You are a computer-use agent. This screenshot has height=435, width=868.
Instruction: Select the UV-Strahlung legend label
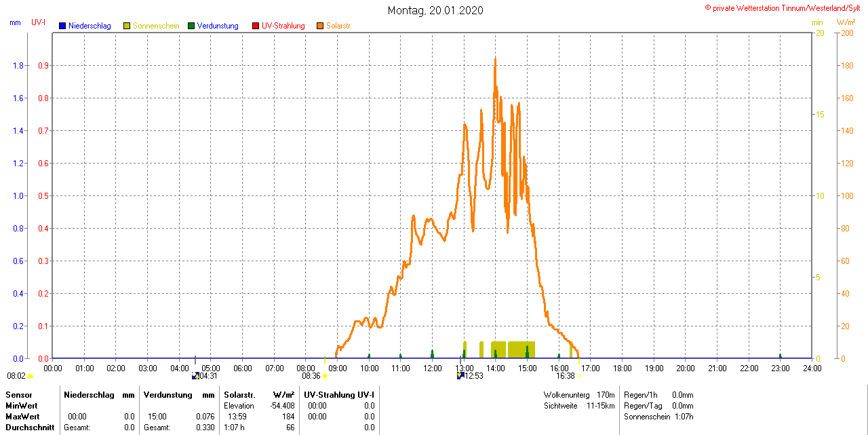283,26
